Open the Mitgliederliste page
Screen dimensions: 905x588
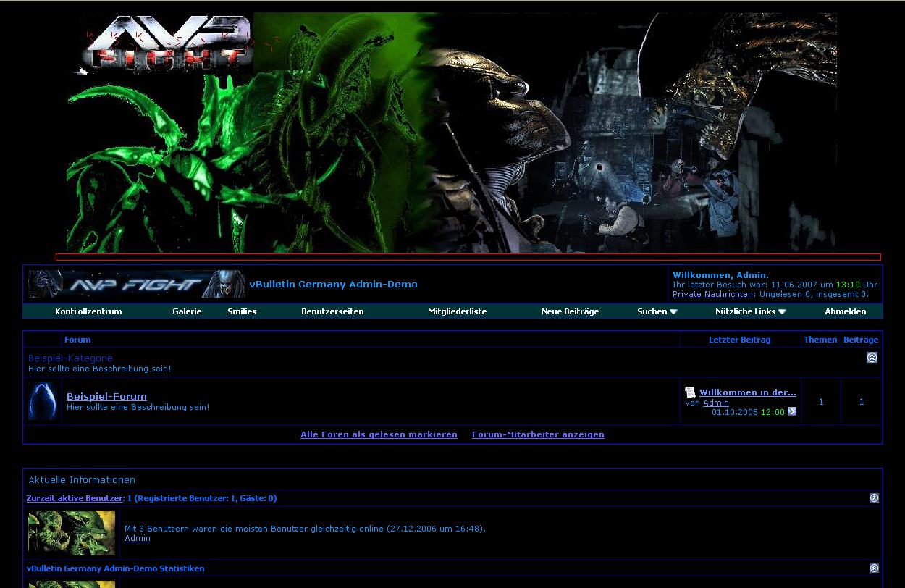(x=457, y=311)
